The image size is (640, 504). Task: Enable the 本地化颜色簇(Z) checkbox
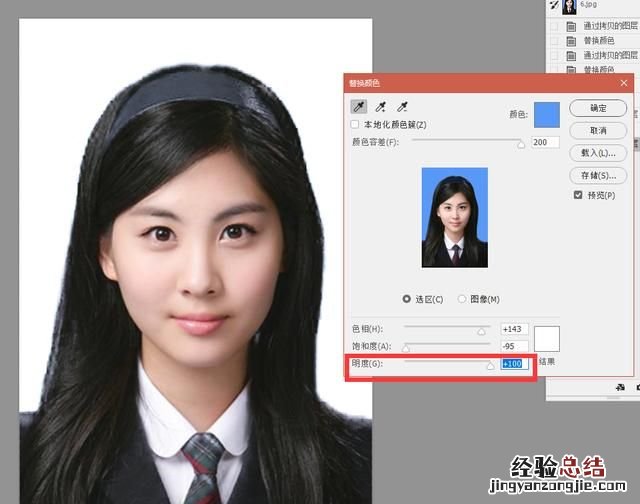click(355, 124)
